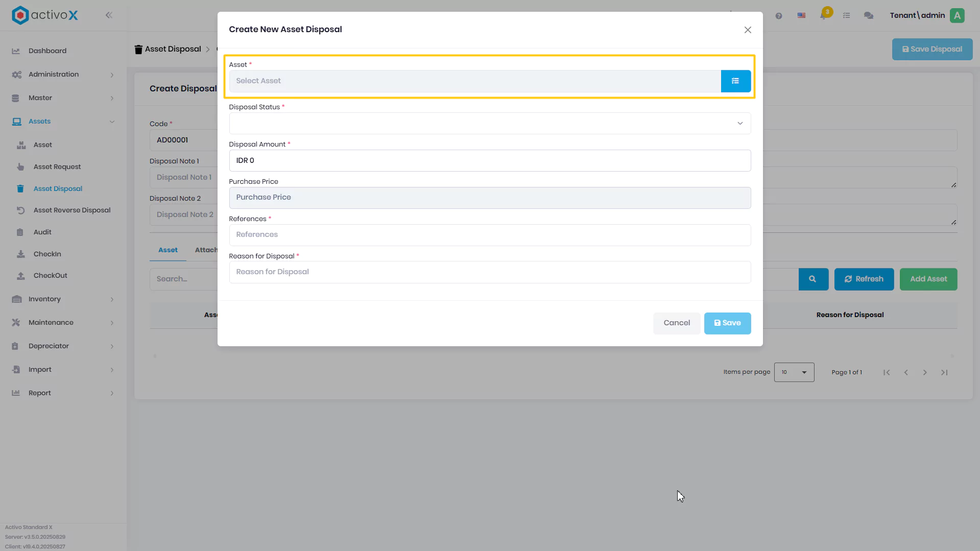The width and height of the screenshot is (980, 551).
Task: Open CheckOut from sidebar
Action: 51,276
